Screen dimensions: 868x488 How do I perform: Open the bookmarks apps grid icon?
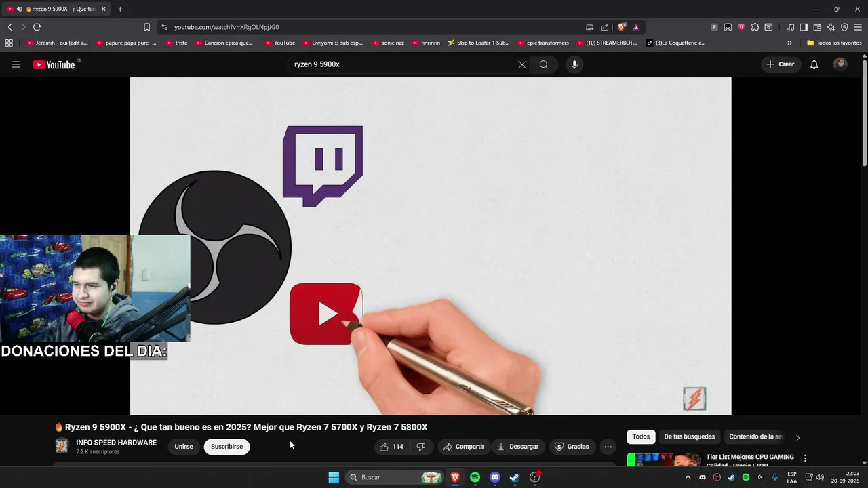[9, 43]
